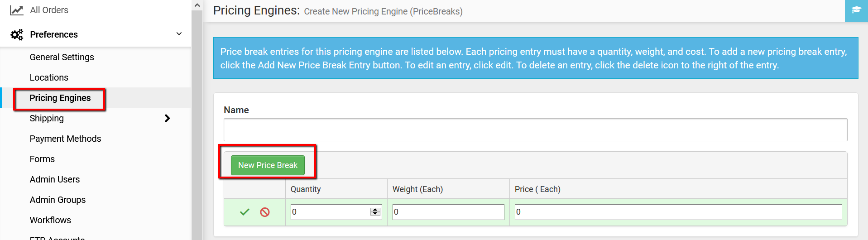Go to Admin Users page

55,179
